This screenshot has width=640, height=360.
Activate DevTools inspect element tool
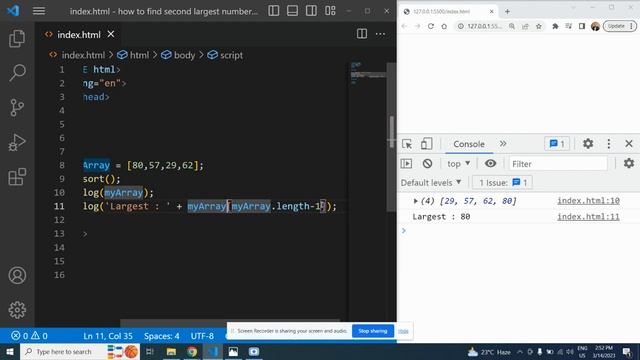[407, 144]
